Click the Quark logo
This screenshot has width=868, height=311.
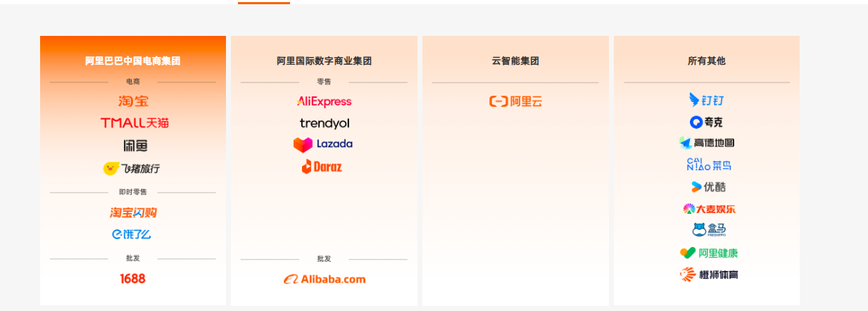(706, 122)
